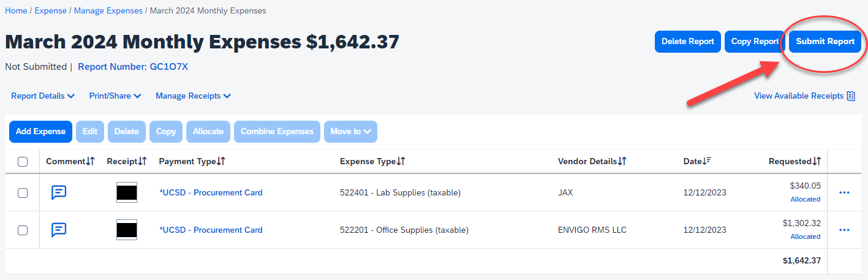Expand the Report Details dropdown

click(x=43, y=96)
